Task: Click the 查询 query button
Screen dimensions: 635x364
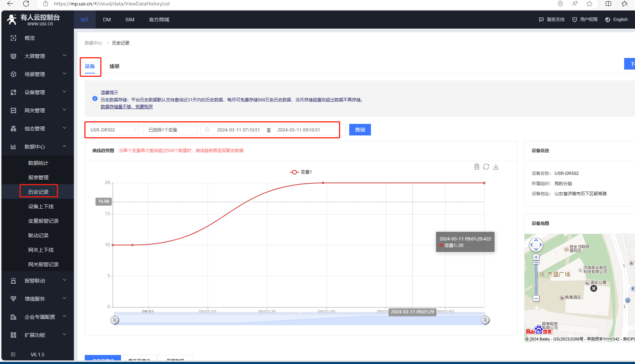Action: [x=360, y=130]
